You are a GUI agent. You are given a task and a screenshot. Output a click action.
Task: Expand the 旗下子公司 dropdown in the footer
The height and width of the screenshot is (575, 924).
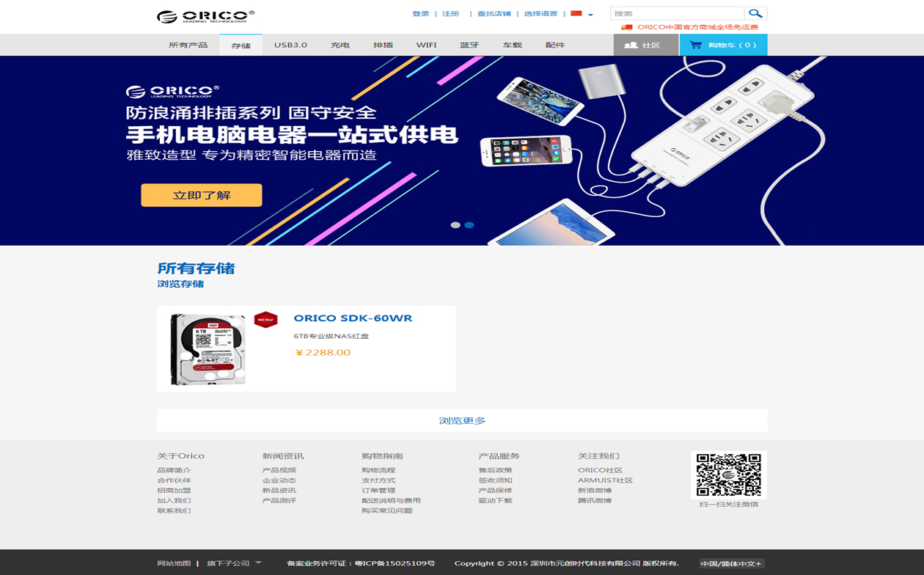pos(234,563)
